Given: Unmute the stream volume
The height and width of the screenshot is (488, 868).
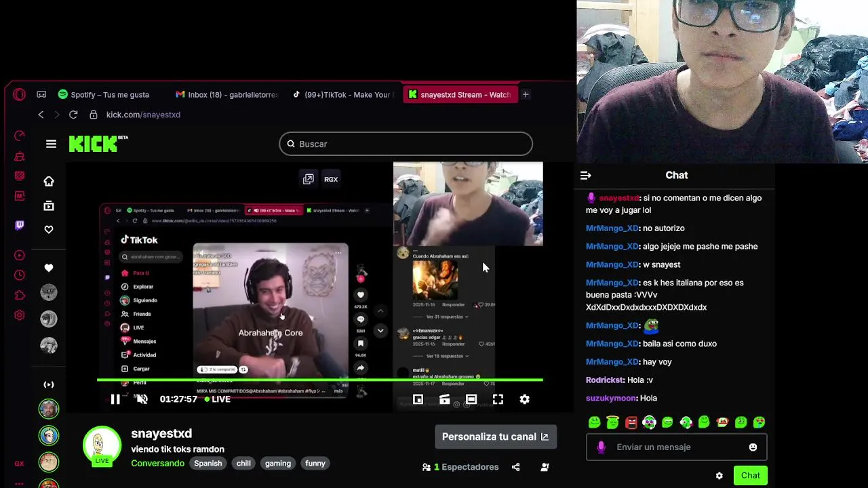Looking at the screenshot, I should tap(142, 399).
